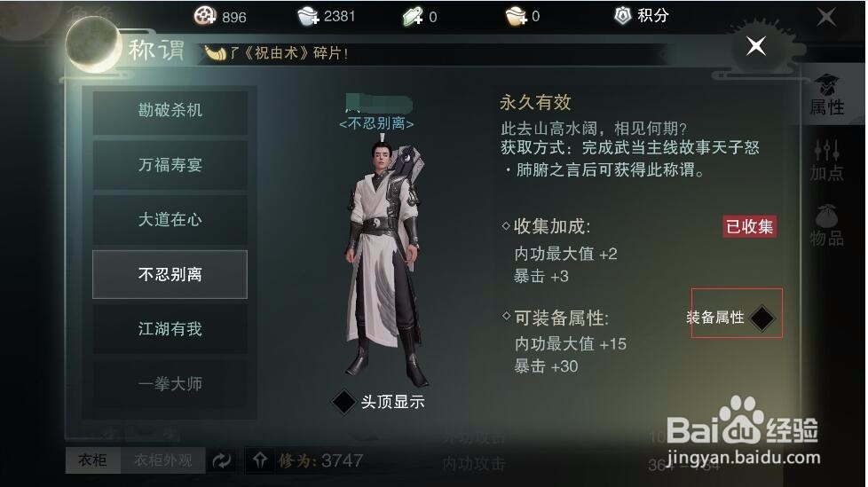Click the 2381 silver ingot icon
This screenshot has width=868, height=487.
(x=308, y=16)
